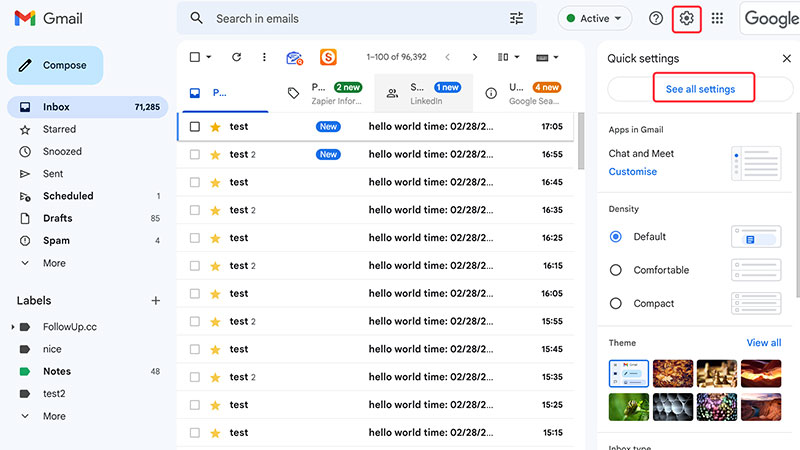The width and height of the screenshot is (800, 450).
Task: Select the 17:05 test email checkbox
Action: tap(194, 127)
